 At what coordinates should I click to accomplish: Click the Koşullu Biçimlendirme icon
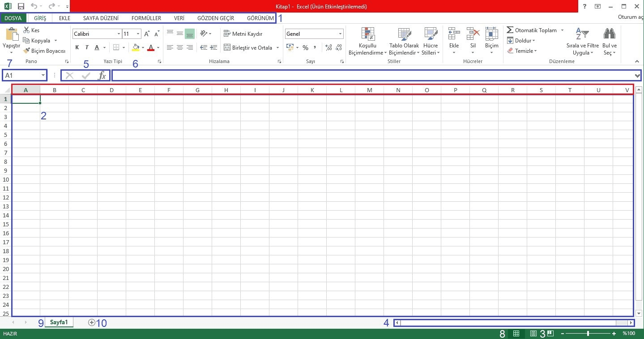[x=367, y=35]
